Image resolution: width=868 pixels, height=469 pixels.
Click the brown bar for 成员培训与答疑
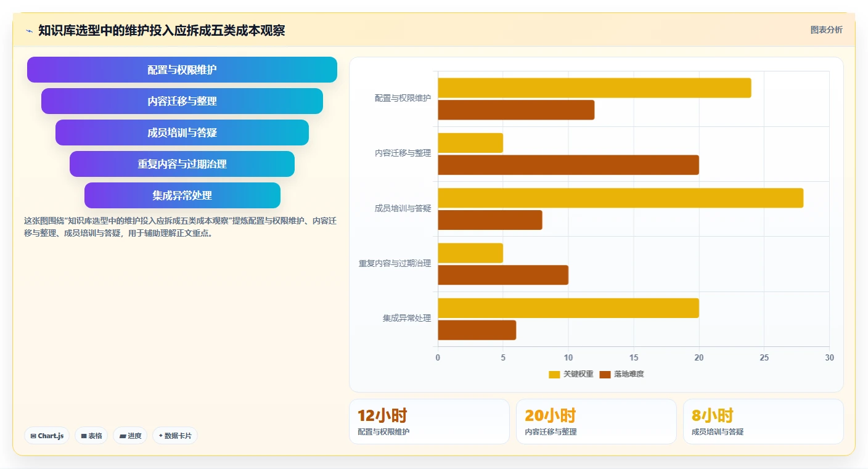(x=490, y=220)
